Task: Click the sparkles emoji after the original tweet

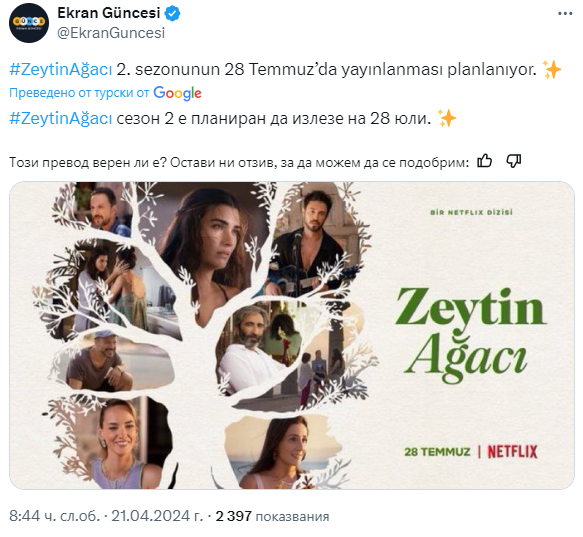Action: pos(552,70)
